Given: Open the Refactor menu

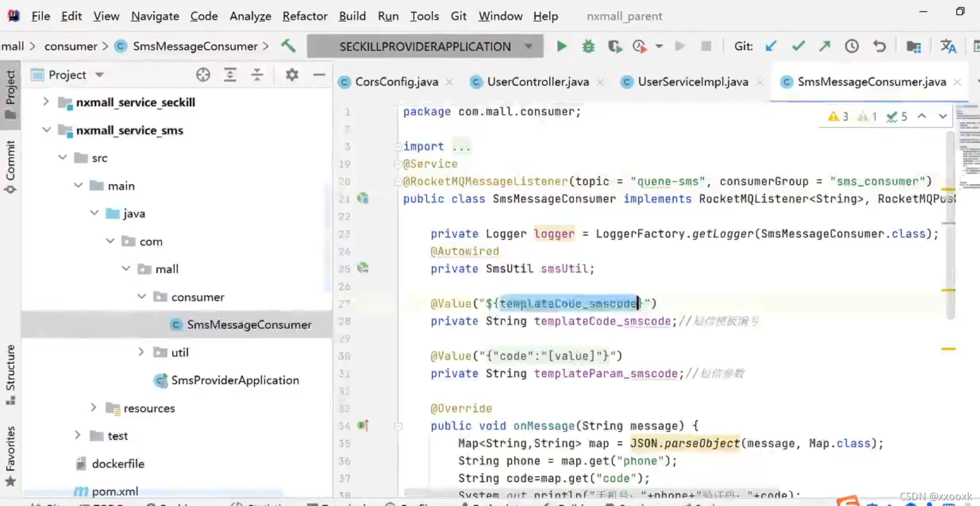Looking at the screenshot, I should tap(305, 16).
